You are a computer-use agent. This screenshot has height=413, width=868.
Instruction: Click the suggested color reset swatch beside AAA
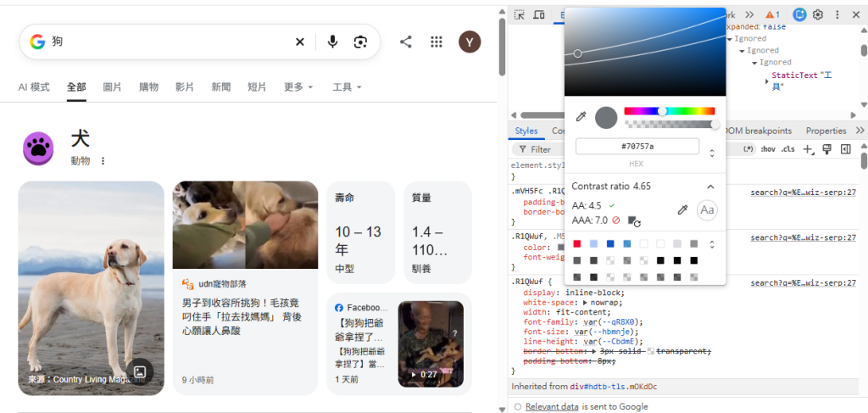tap(634, 220)
